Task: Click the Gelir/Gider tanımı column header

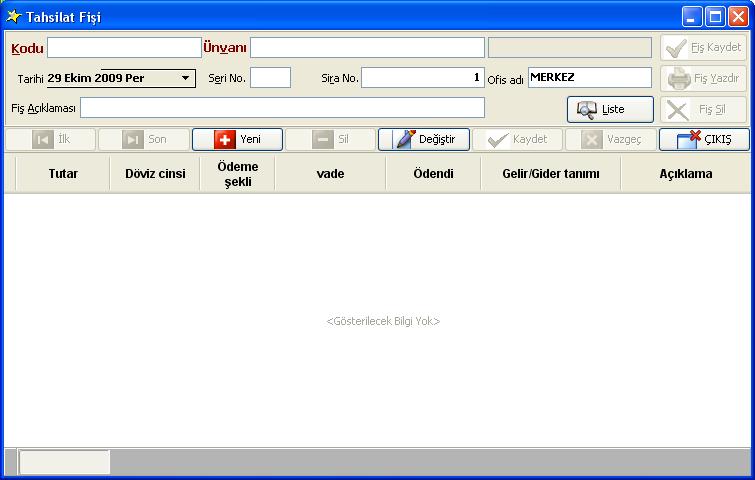Action: coord(552,174)
